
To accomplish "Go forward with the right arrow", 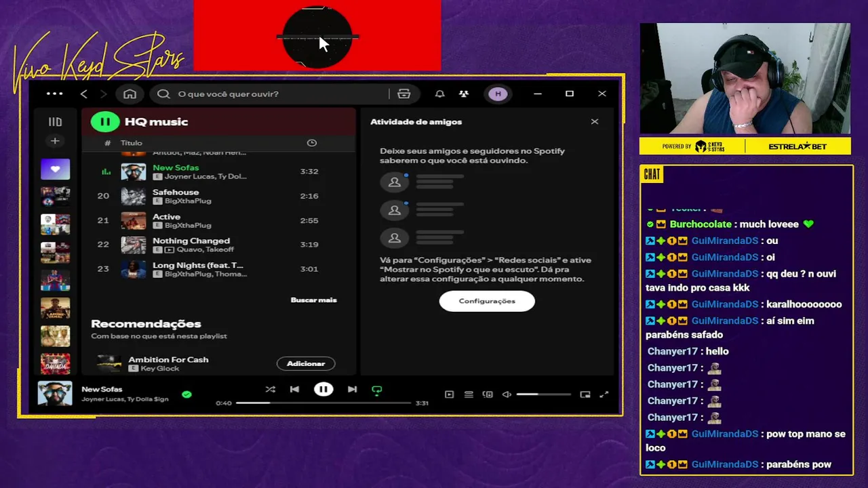I will (x=103, y=94).
